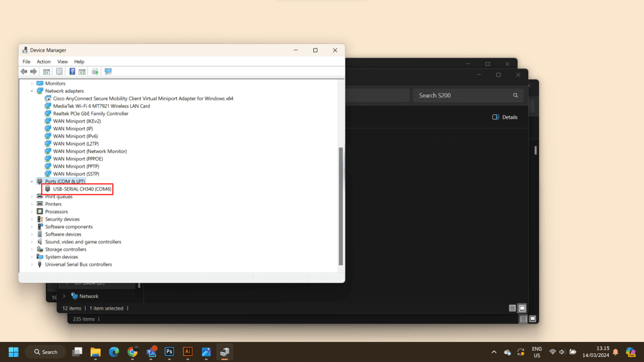Click Show/Hide Console Tree toolbar icon
This screenshot has width=644, height=362.
(x=47, y=72)
